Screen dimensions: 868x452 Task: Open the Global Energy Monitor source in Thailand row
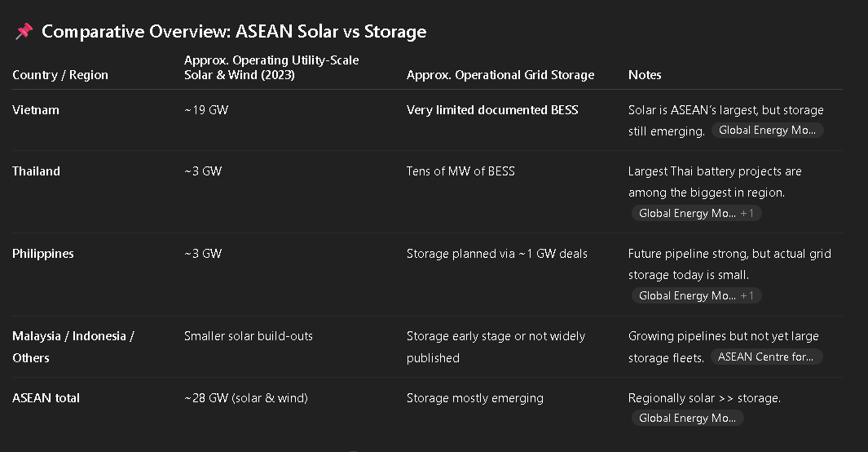pyautogui.click(x=695, y=214)
